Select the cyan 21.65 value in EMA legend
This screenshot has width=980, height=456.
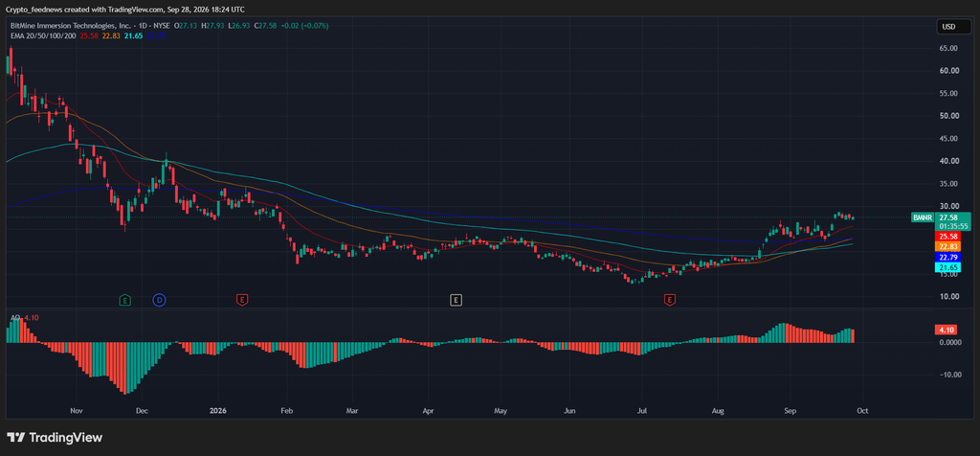pos(133,35)
